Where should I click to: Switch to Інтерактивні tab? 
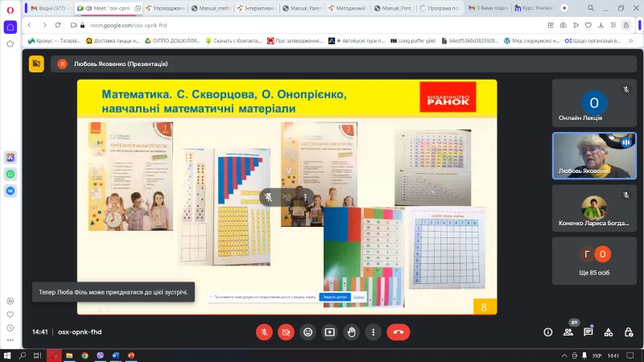coord(256,8)
